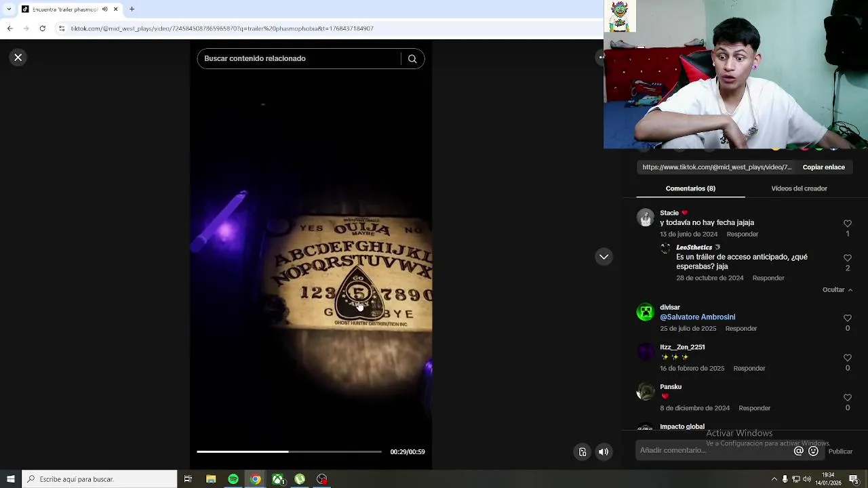Close the TikTok video viewer
Viewport: 868px width, 488px height.
click(18, 58)
